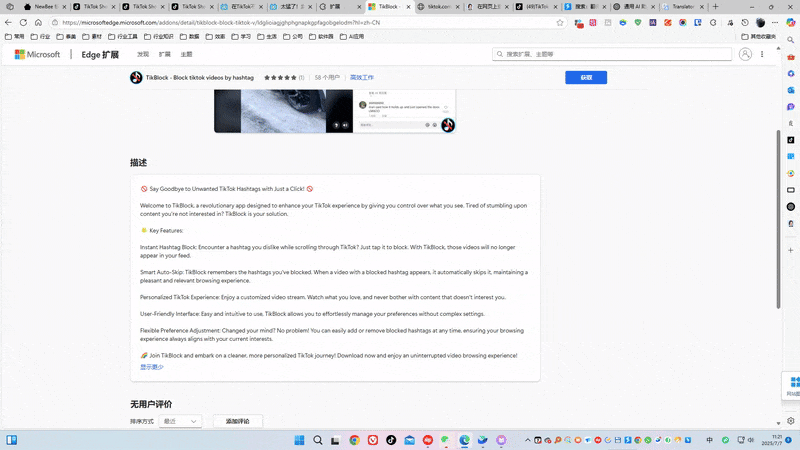
Task: Open the Copilot icon in the top-right corner
Action: click(790, 22)
